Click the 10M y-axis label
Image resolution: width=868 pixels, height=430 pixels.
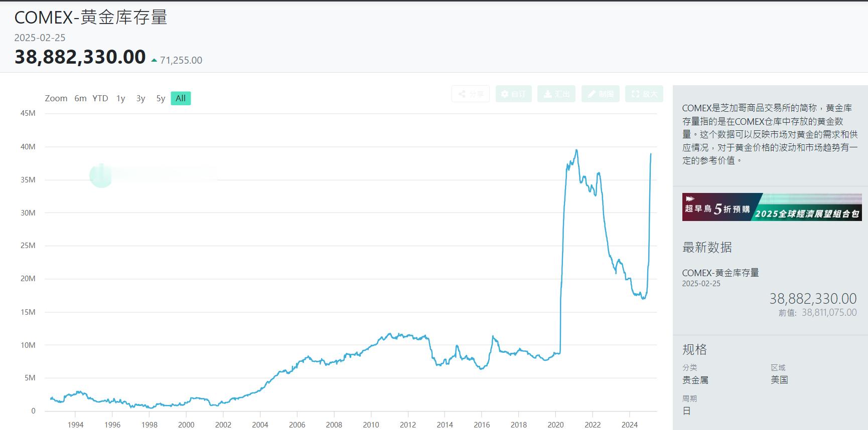point(28,345)
